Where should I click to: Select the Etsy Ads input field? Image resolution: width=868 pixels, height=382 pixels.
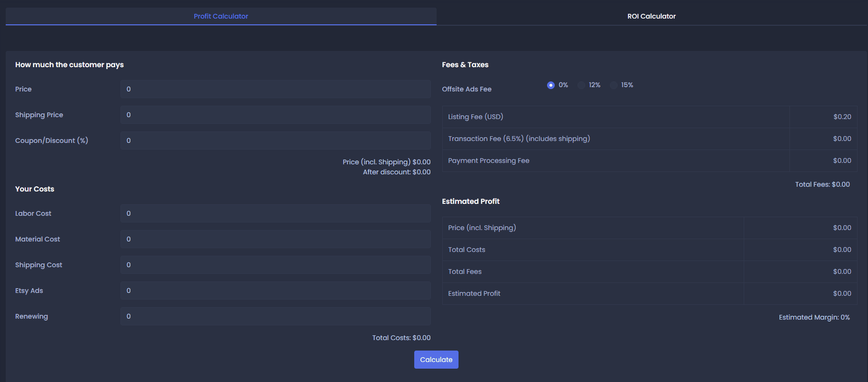click(x=276, y=291)
